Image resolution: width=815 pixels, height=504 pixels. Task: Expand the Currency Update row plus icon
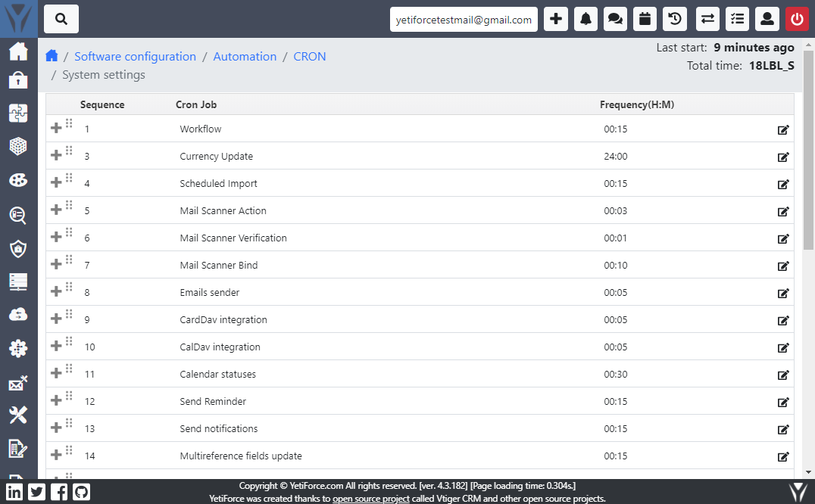tap(56, 154)
